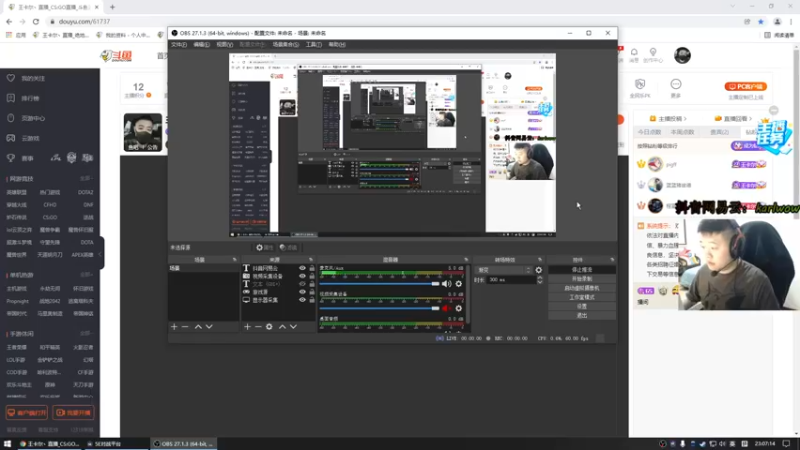Click the fourth button in the Controls dock

point(582,297)
